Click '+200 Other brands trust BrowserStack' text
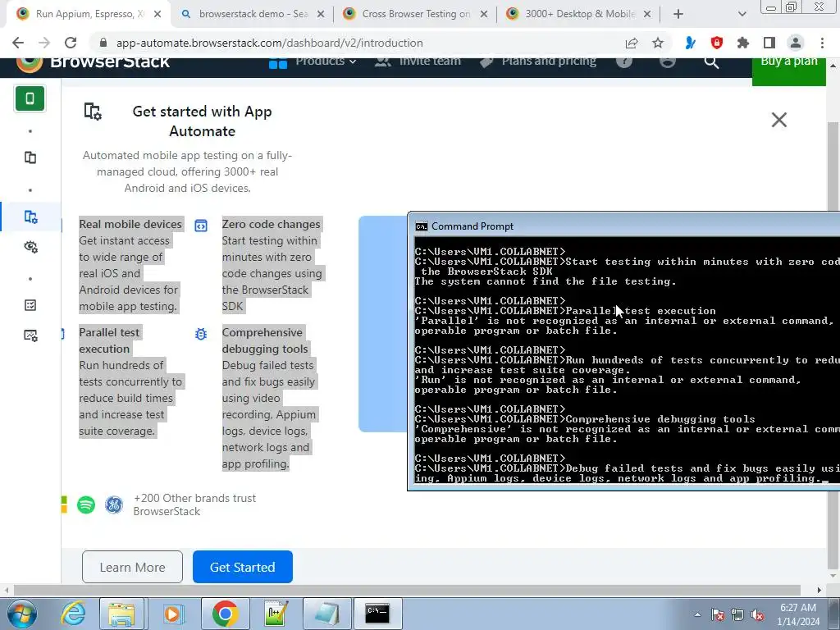Screen dimensions: 840x630 (x=194, y=504)
